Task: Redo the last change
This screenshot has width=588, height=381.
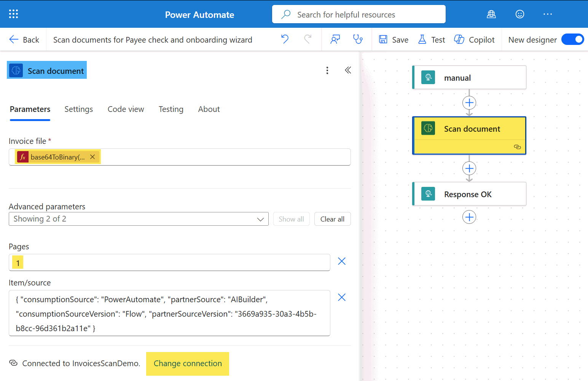Action: 308,39
